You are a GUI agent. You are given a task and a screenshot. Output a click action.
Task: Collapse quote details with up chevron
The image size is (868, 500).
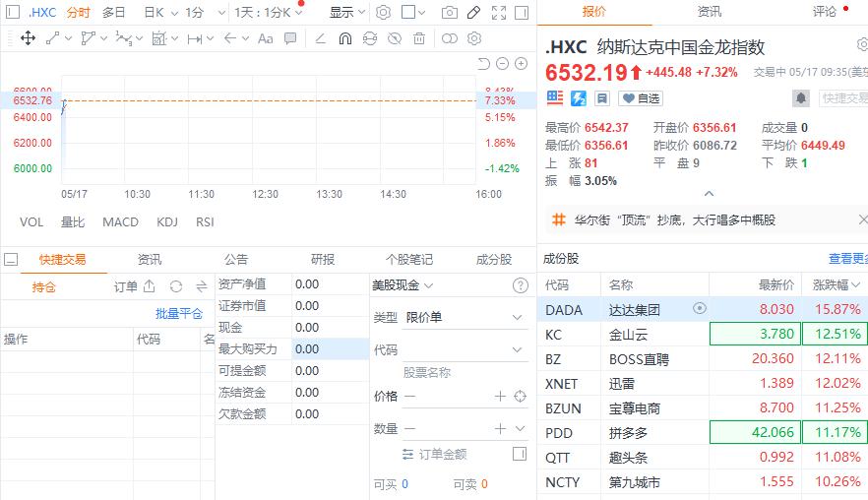point(709,194)
